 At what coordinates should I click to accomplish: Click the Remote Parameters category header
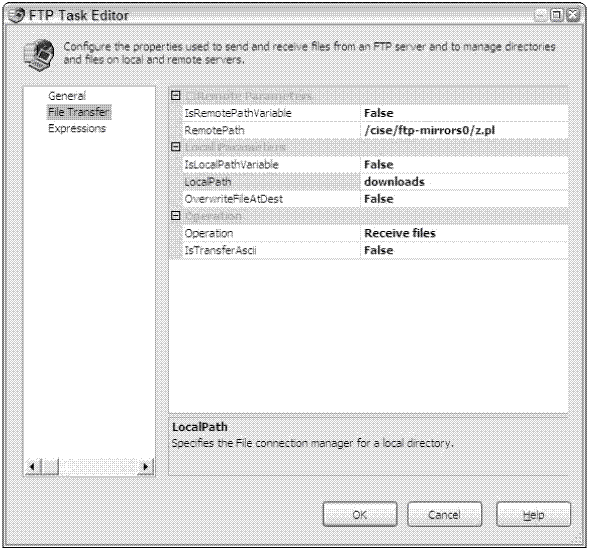(248, 96)
